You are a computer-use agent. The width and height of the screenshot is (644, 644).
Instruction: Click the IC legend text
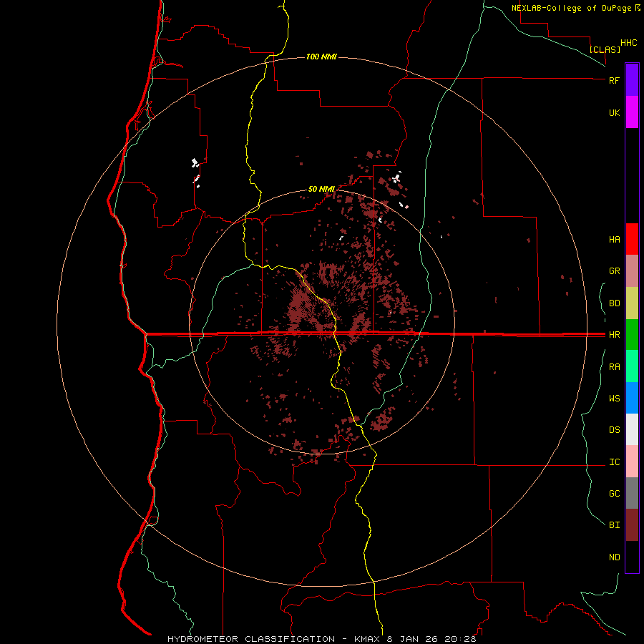click(x=614, y=462)
